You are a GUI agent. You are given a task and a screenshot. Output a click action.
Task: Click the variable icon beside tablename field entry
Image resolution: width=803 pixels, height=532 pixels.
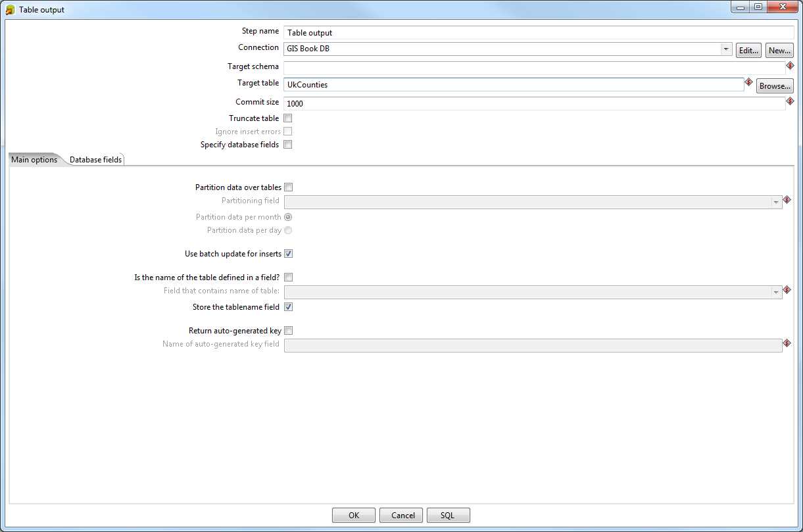pyautogui.click(x=787, y=290)
